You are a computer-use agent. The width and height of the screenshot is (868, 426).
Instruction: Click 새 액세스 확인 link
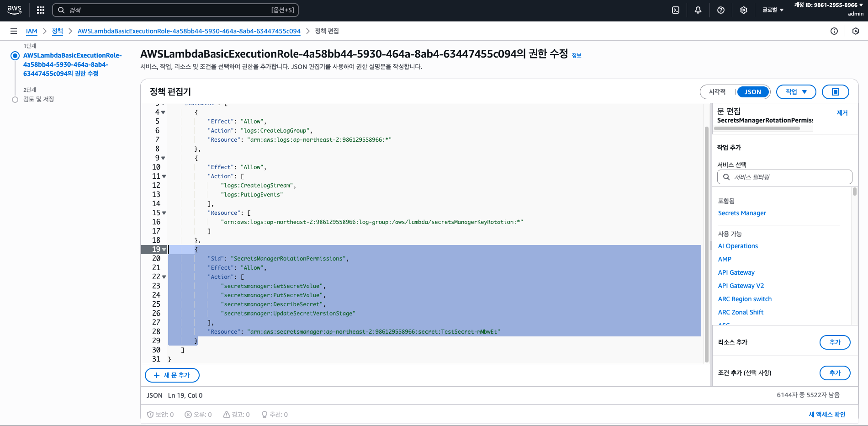[827, 415]
